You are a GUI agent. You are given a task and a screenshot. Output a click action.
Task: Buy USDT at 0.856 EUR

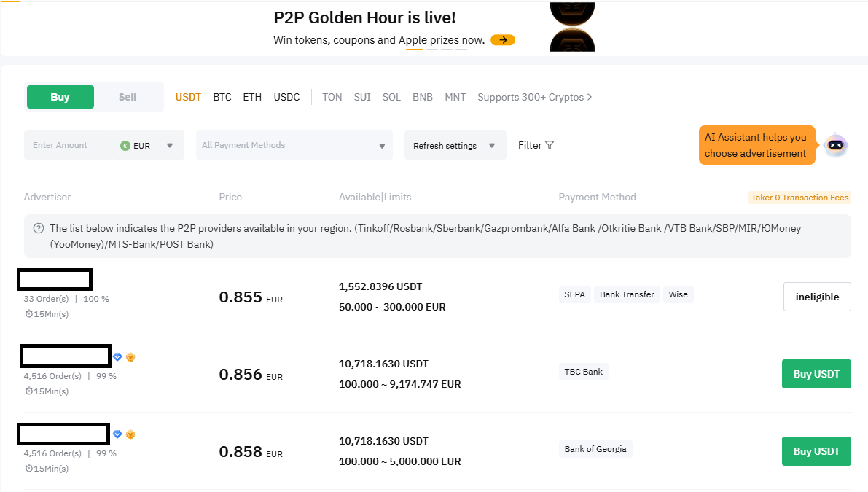pos(816,374)
